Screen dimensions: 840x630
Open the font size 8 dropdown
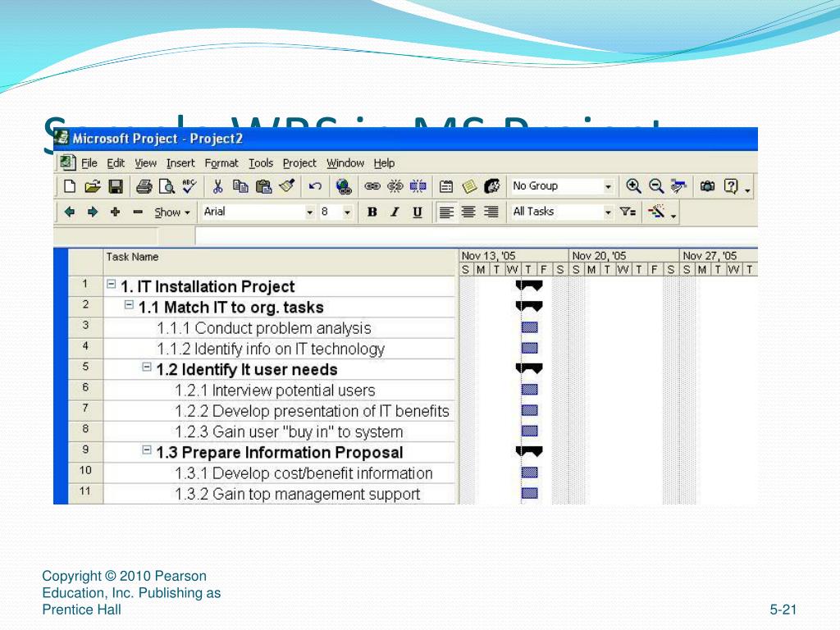click(x=347, y=212)
